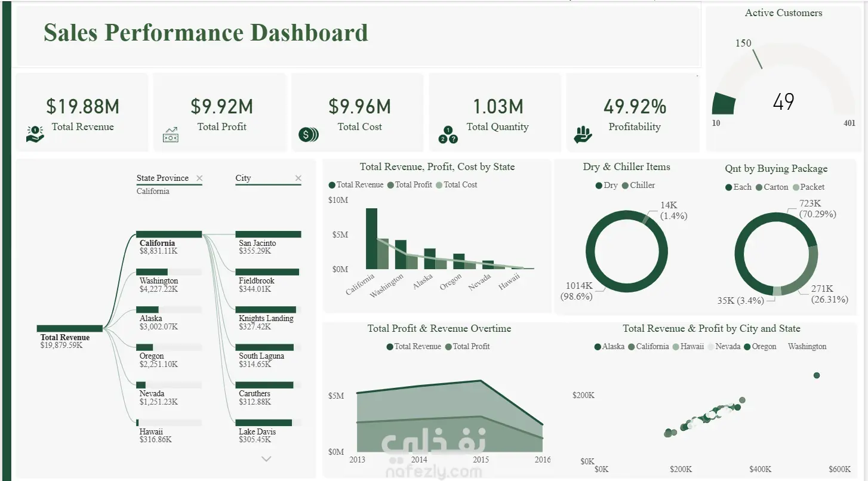The width and height of the screenshot is (868, 481).
Task: Click the Total Revenue hand-coin icon
Action: pyautogui.click(x=35, y=134)
